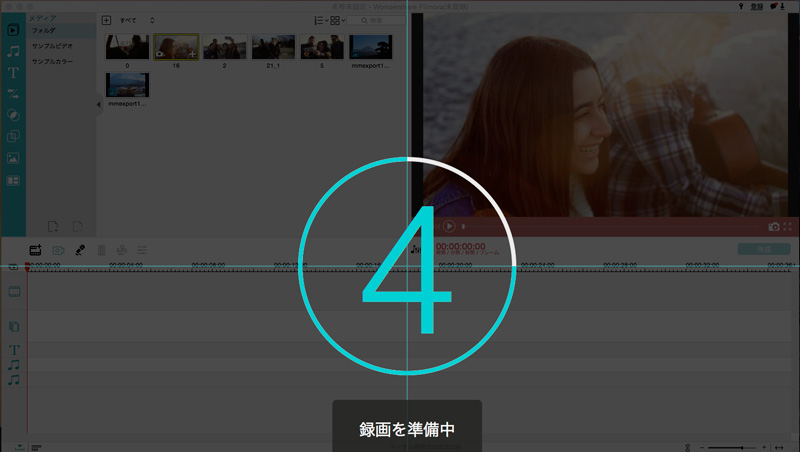800x452 pixels.
Task: Open the Text/Titles library icon in sidebar
Action: (x=13, y=72)
